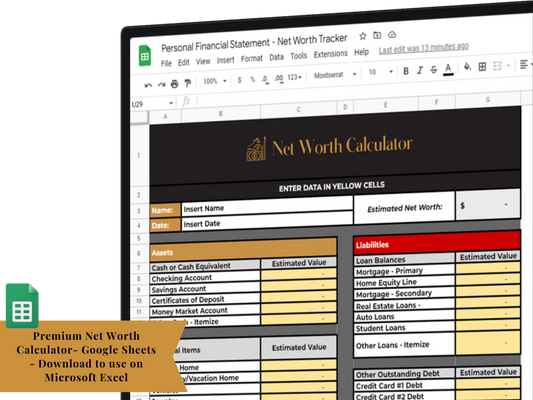
Task: Open the Tools menu
Action: coord(299,56)
